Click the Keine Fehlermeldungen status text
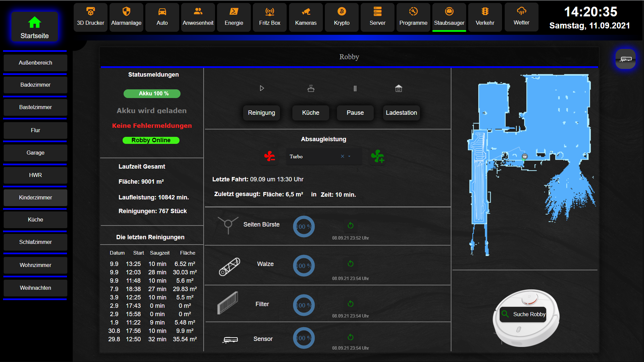This screenshot has height=362, width=644. point(152,126)
